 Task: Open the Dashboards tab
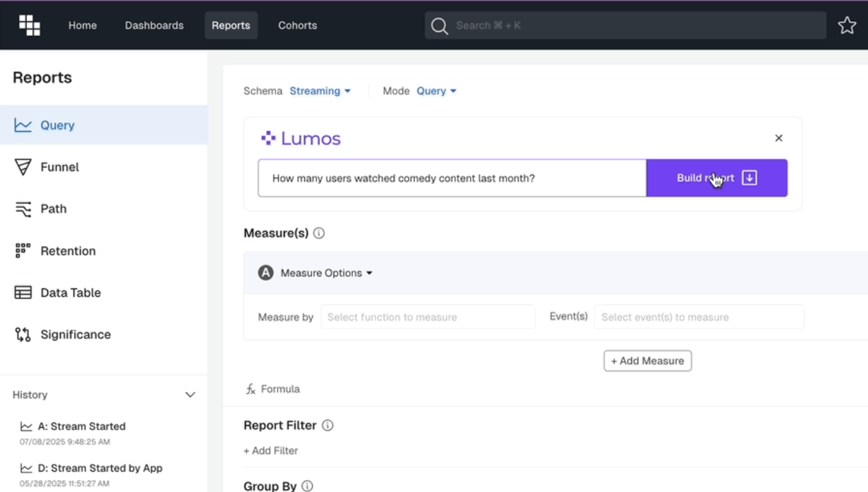tap(154, 25)
